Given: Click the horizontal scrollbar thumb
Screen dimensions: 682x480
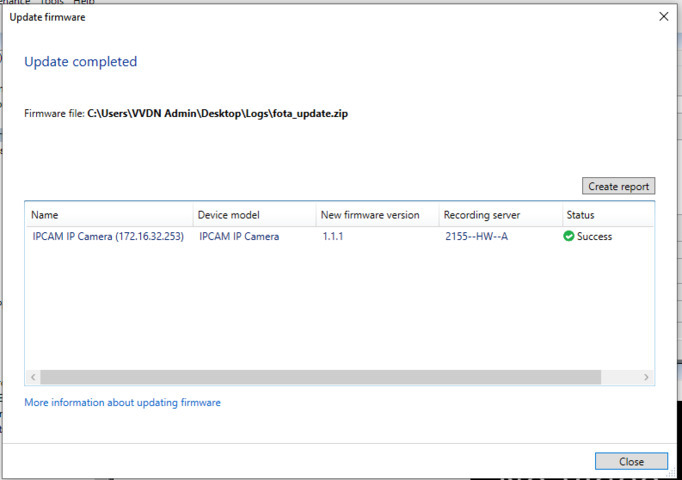Looking at the screenshot, I should click(320, 377).
